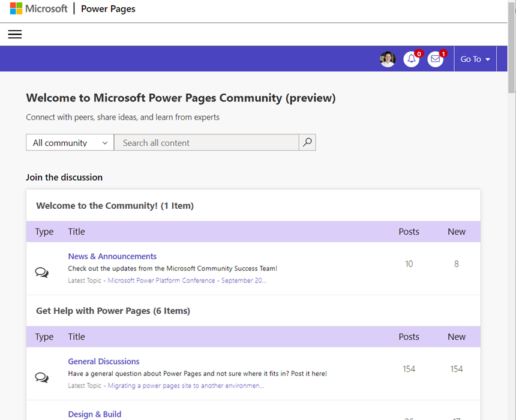This screenshot has width=516, height=420.
Task: Click the New count 8 for News & Announcements
Action: click(457, 264)
